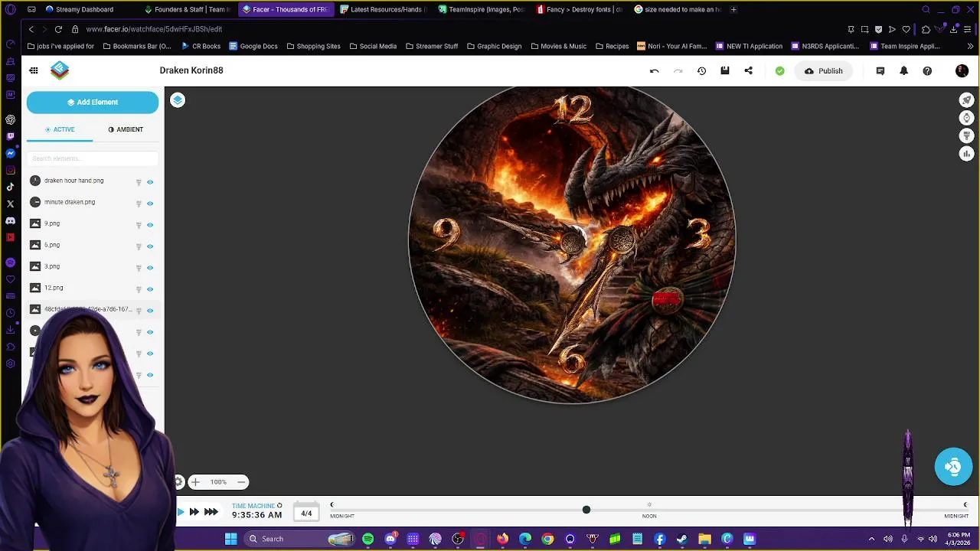980x551 pixels.
Task: Toggle visibility of the 48cfda... image layer
Action: 150,311
